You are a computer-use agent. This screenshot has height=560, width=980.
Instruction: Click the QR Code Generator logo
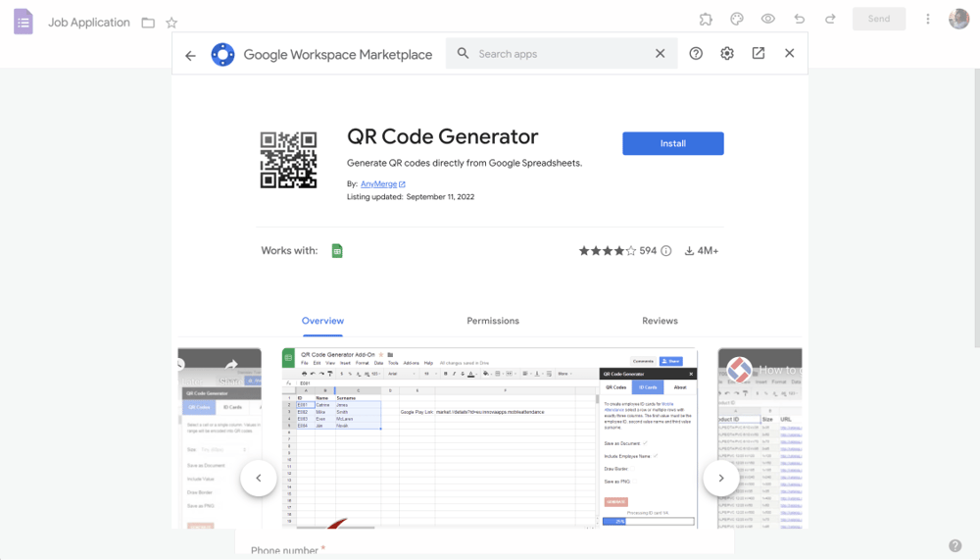pos(289,160)
